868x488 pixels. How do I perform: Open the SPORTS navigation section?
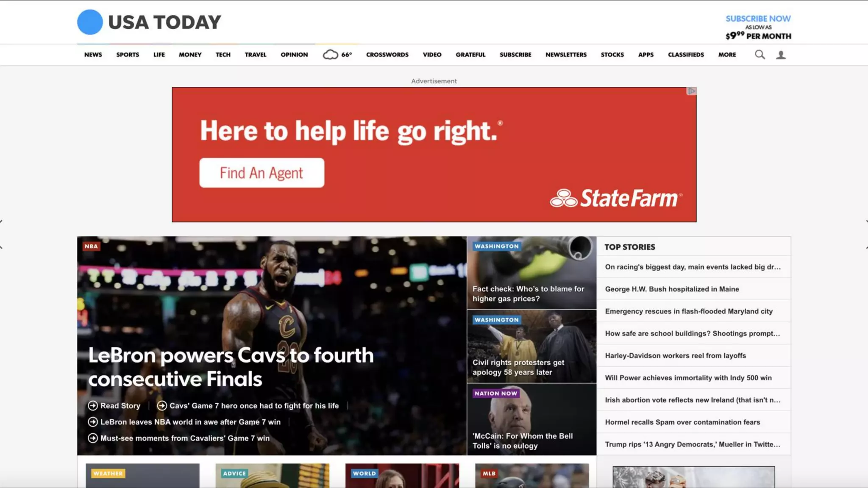click(x=128, y=55)
